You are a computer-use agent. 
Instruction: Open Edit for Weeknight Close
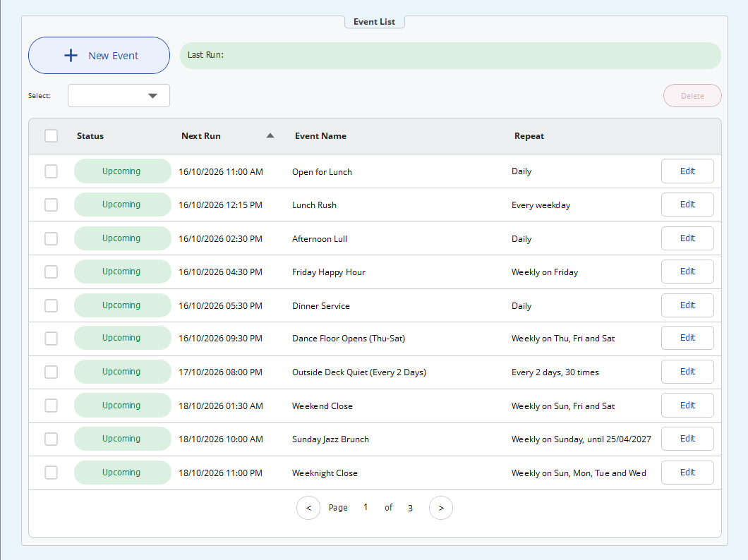pyautogui.click(x=687, y=473)
